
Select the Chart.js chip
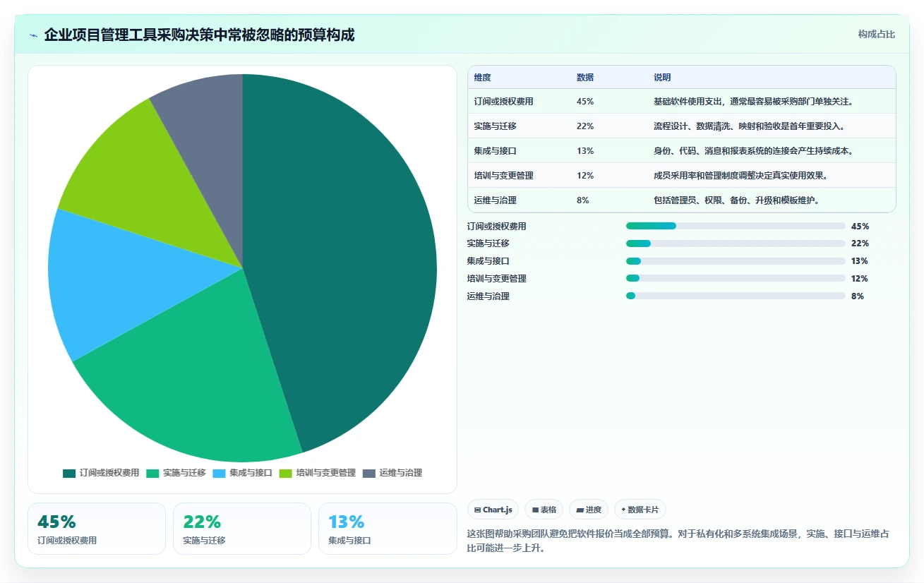[493, 510]
